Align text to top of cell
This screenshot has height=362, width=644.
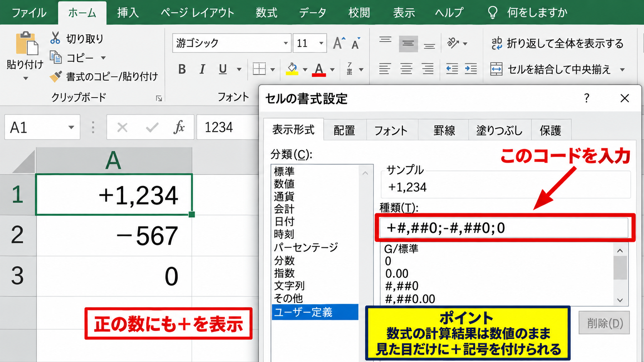385,40
